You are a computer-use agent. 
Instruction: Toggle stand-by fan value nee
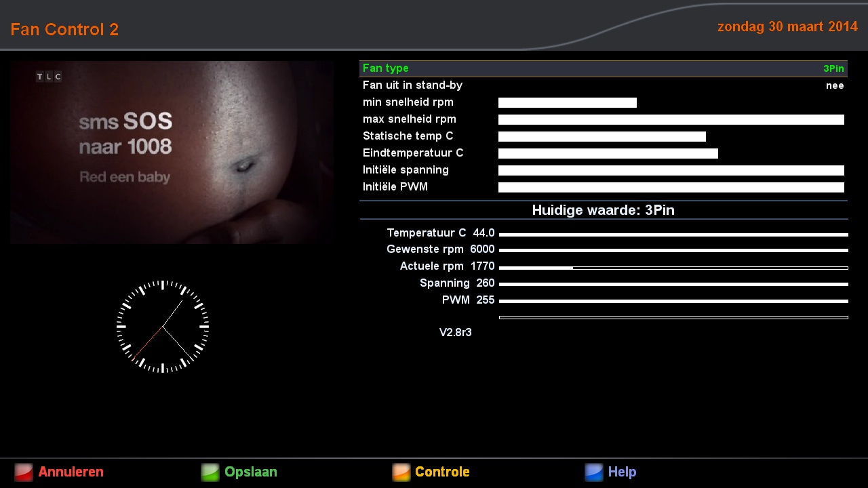pos(835,85)
